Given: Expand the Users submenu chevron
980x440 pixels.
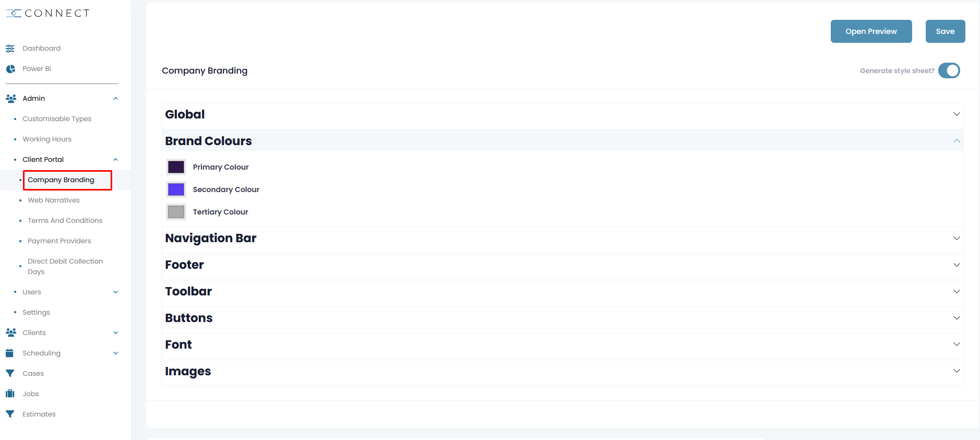Looking at the screenshot, I should pos(116,292).
